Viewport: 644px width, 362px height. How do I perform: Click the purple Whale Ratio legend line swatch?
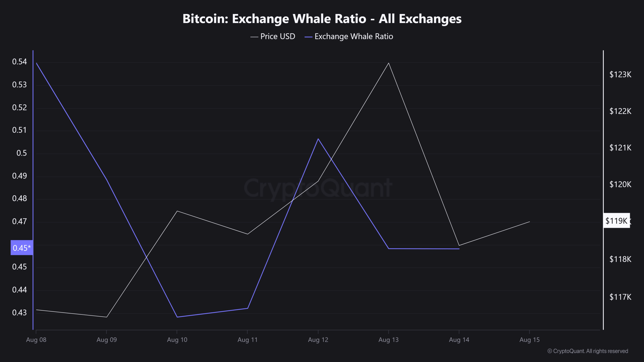tap(308, 37)
